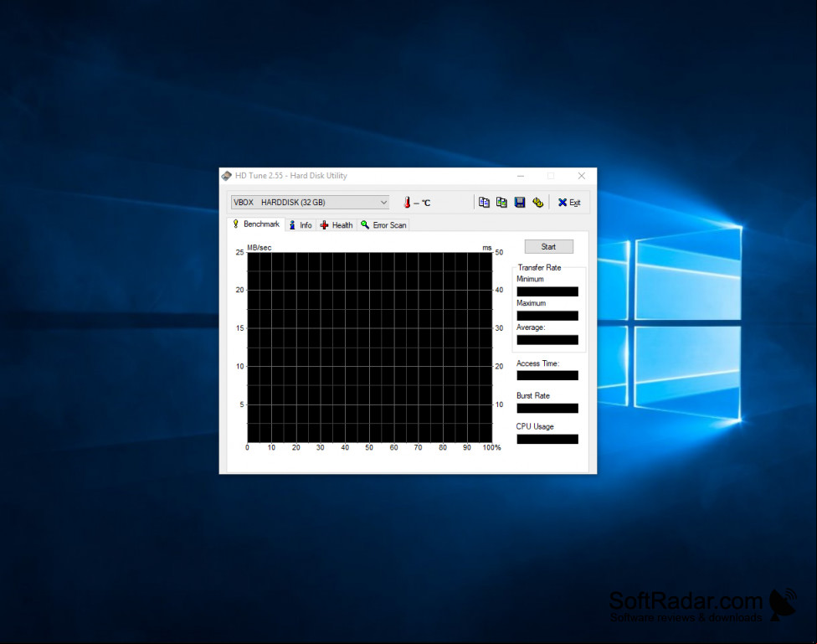Click the "MB/sec" axis label
The height and width of the screenshot is (644, 817).
coord(259,248)
